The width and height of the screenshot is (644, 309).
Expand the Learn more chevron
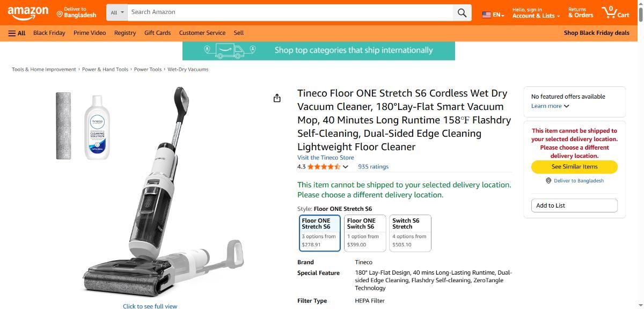(x=567, y=106)
